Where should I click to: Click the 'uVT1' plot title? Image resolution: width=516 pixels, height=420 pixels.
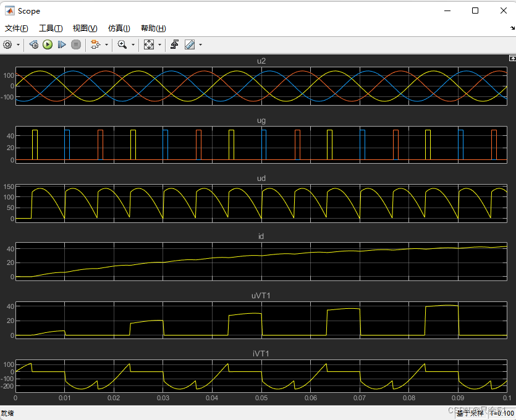point(261,295)
